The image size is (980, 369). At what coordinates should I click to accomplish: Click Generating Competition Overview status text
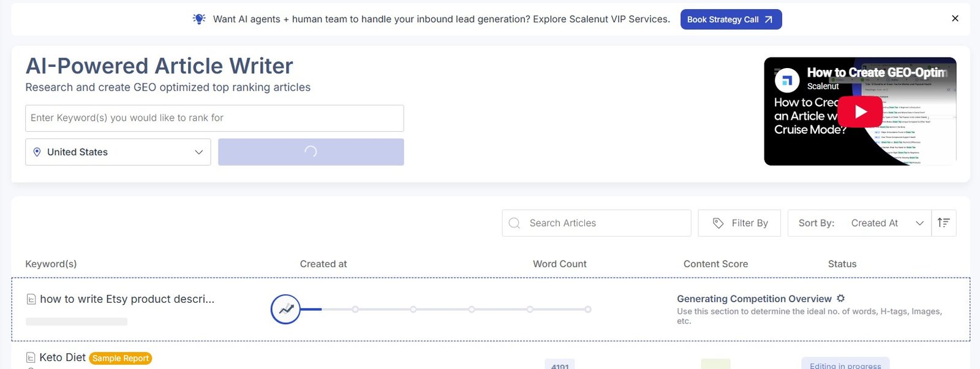pyautogui.click(x=754, y=299)
